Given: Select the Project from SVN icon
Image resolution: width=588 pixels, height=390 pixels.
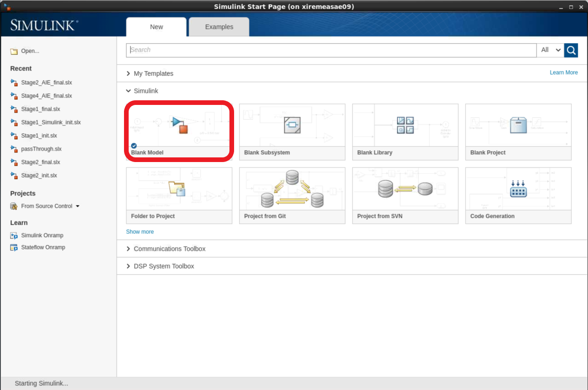Looking at the screenshot, I should tap(405, 189).
